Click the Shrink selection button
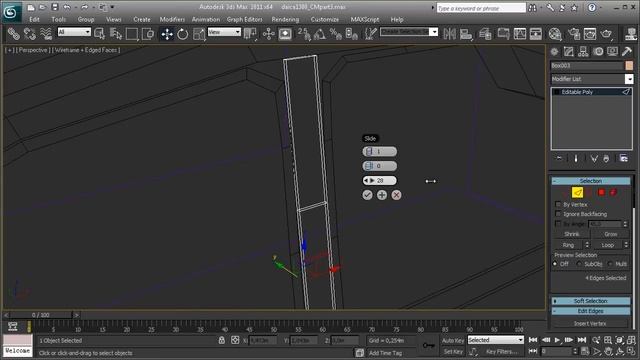The width and height of the screenshot is (640, 360). coord(571,234)
